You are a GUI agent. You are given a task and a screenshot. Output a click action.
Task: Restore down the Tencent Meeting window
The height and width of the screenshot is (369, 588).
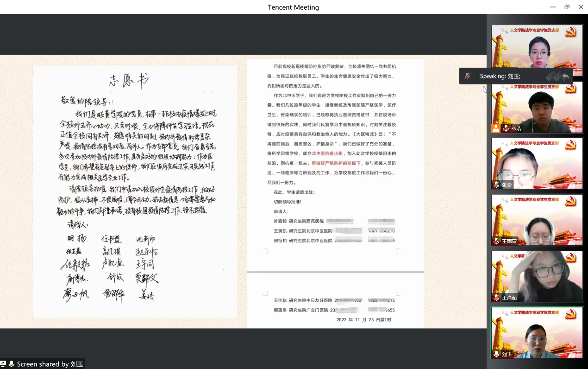pos(567,7)
